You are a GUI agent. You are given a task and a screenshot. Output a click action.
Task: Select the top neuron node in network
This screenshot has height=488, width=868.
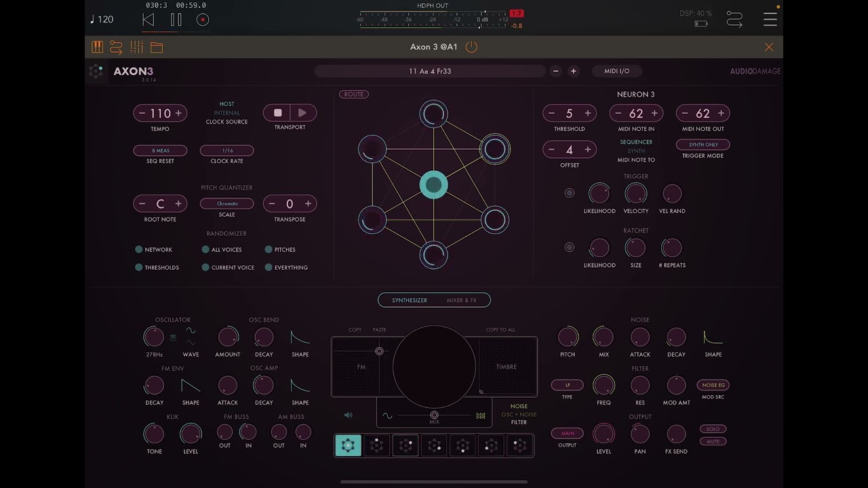433,114
